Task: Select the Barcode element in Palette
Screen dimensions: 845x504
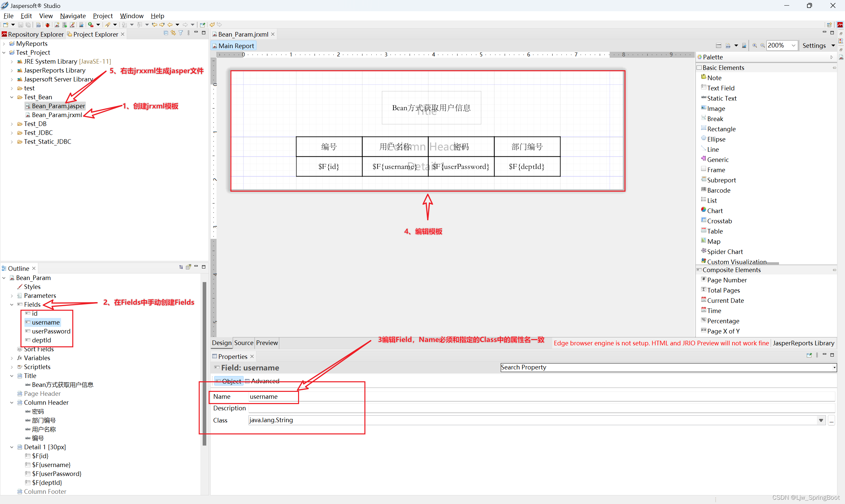Action: [x=718, y=191]
